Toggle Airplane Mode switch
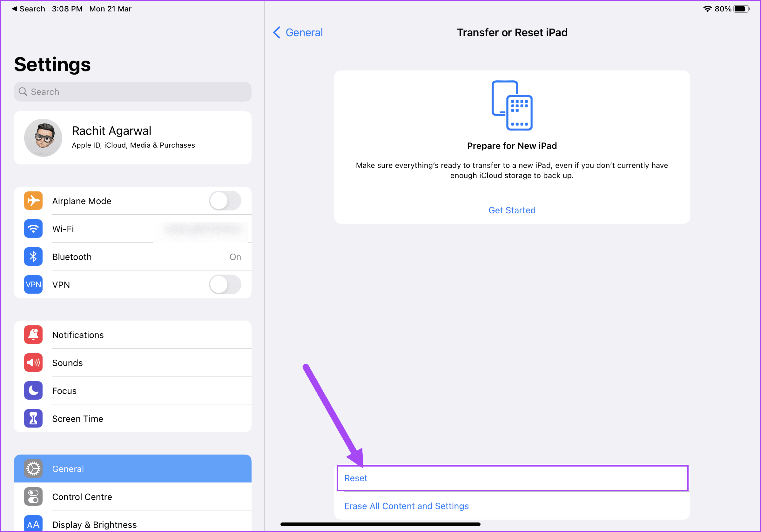 pos(225,201)
